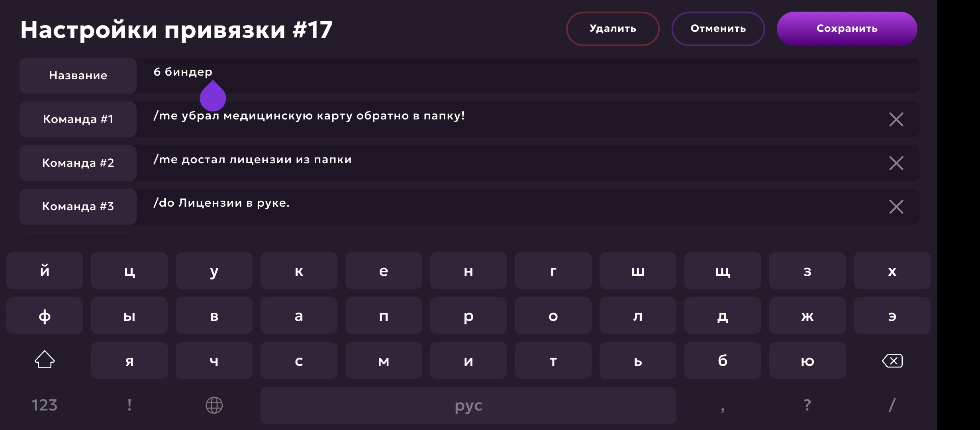Type the slash key on keyboard

coord(892,405)
